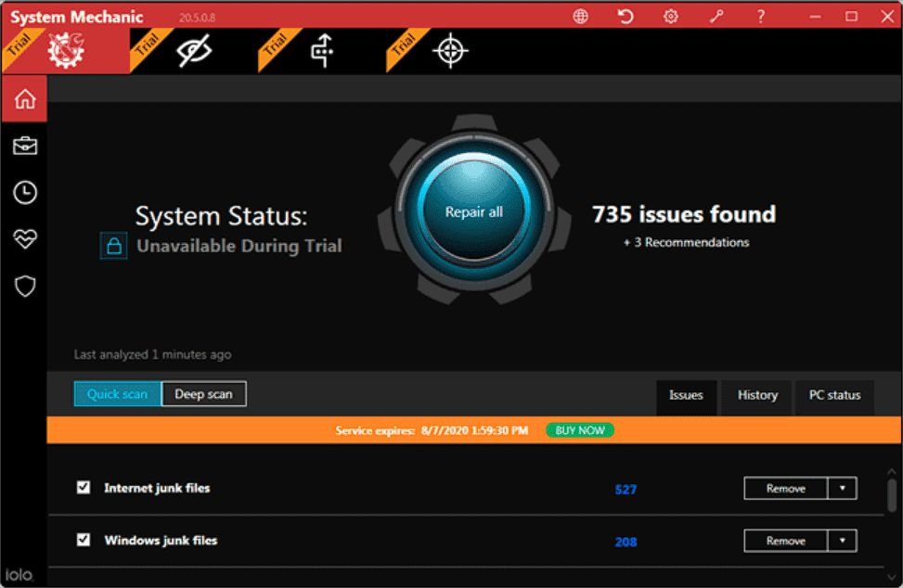Screen dimensions: 903x588
Task: Select the shield Security sidebar icon
Action: click(25, 286)
